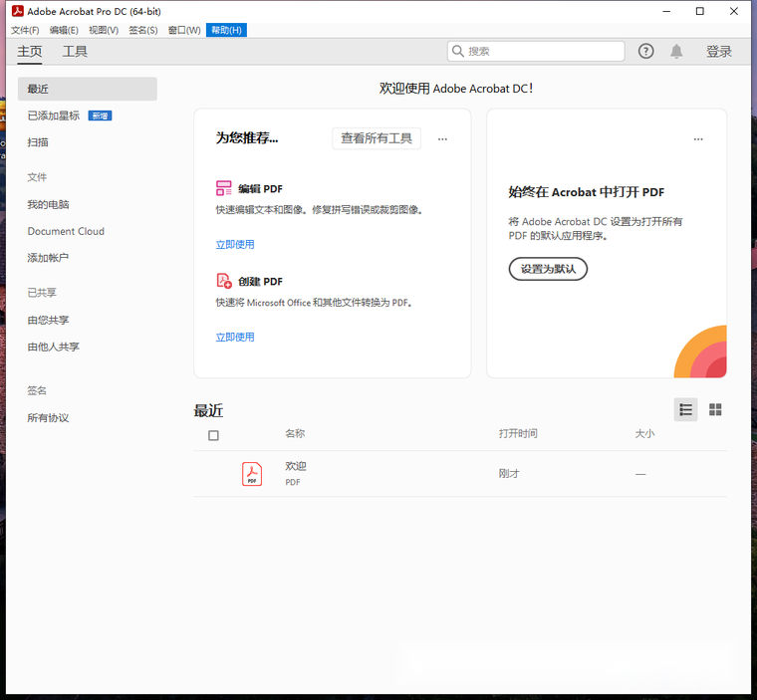Image resolution: width=757 pixels, height=700 pixels.
Task: Switch to grid thumbnail view icon
Action: 715,409
